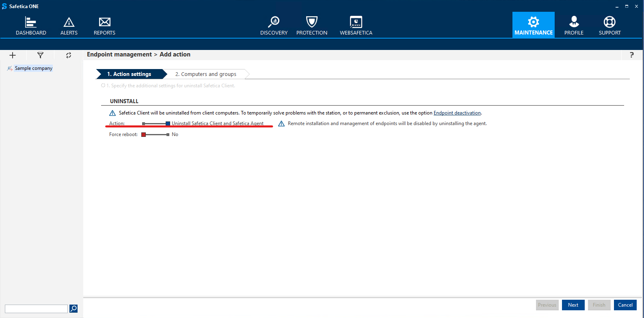Open the Discovery section
Viewport: 644px width, 318px height.
(274, 26)
